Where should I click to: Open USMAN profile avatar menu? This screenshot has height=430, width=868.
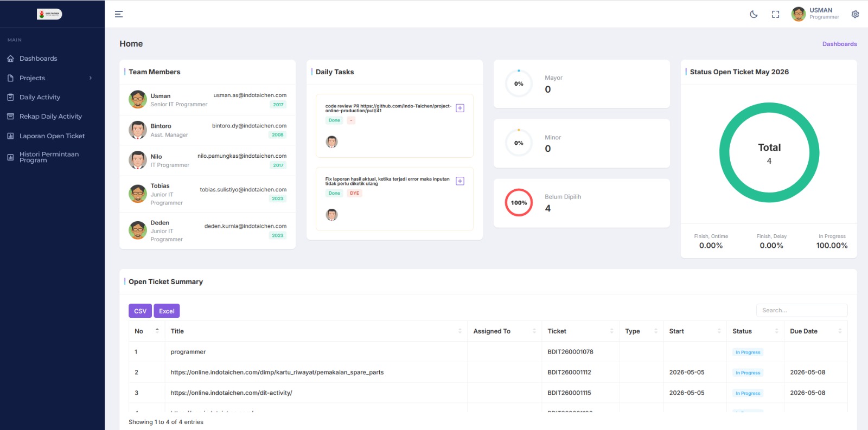click(x=799, y=14)
